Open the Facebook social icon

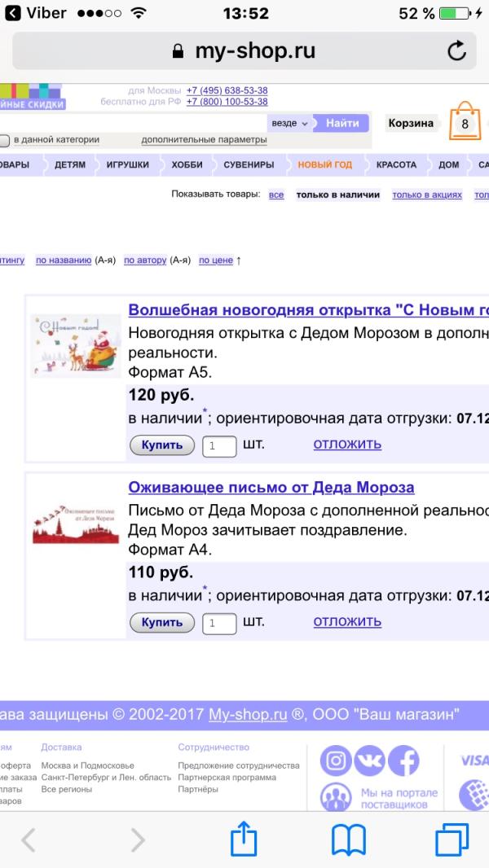[x=403, y=761]
